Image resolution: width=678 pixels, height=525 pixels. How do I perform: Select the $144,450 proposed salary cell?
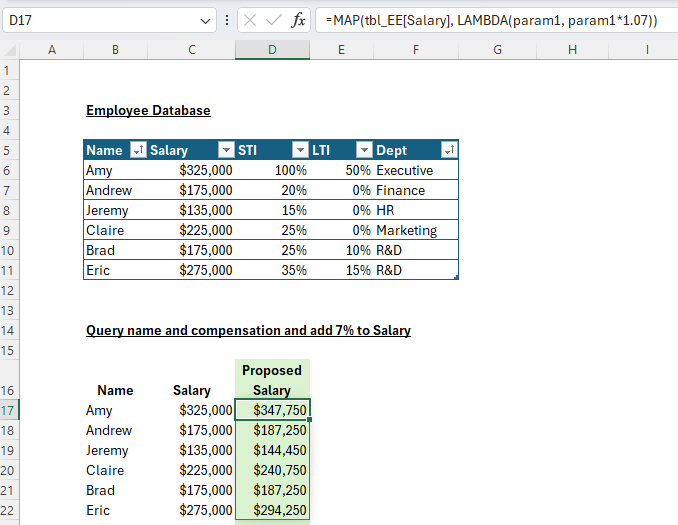click(x=272, y=450)
